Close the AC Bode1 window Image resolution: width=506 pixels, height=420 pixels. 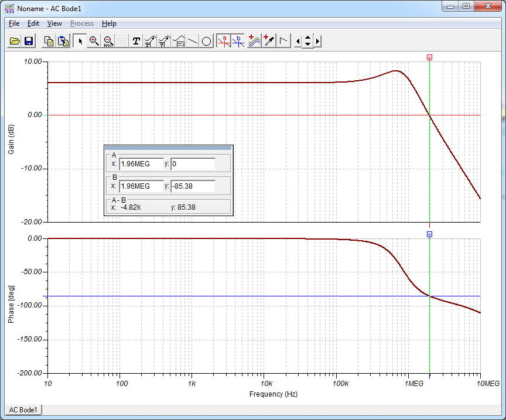pos(488,6)
